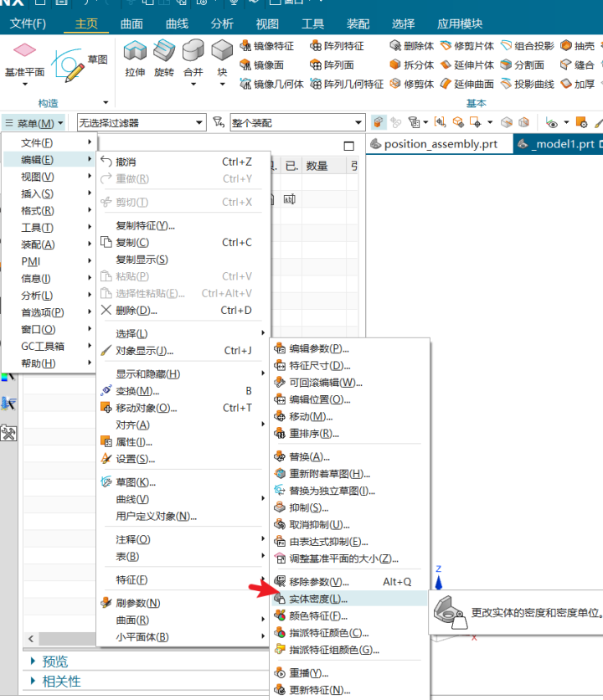The width and height of the screenshot is (603, 700).
Task: Open the GC工具箱 menu entry
Action: click(x=49, y=347)
